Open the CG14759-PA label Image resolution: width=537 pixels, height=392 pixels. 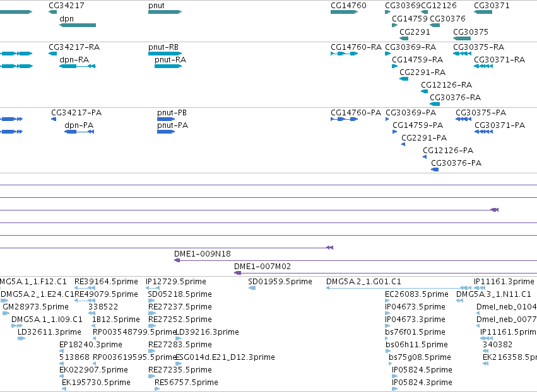418,125
